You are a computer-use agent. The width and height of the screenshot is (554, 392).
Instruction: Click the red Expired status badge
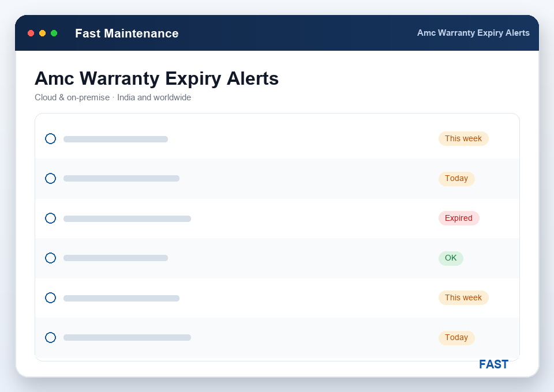[459, 218]
